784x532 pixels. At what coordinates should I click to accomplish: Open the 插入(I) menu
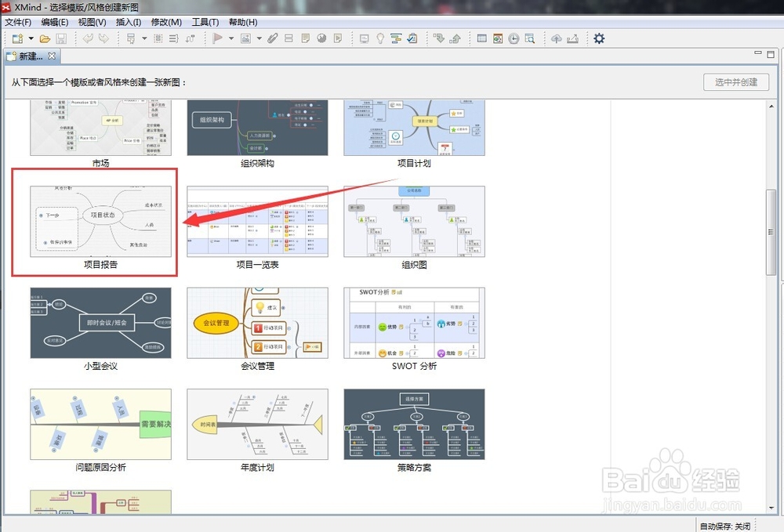click(x=129, y=22)
